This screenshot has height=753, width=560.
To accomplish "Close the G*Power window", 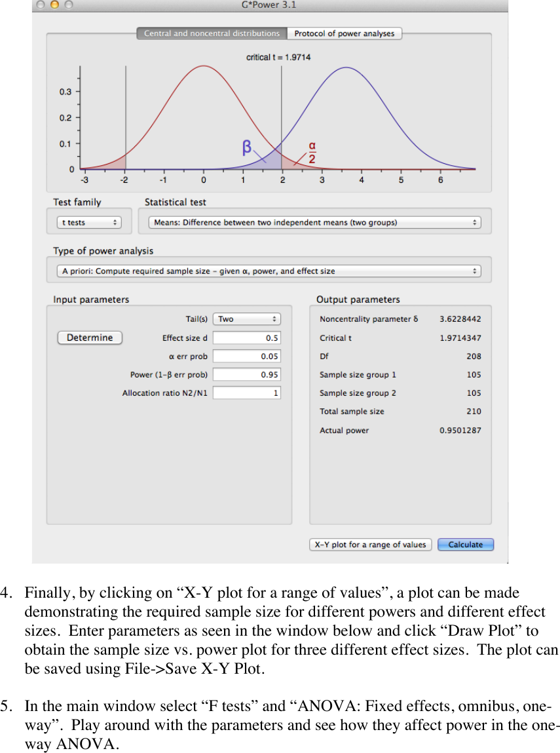I will pos(41,5).
